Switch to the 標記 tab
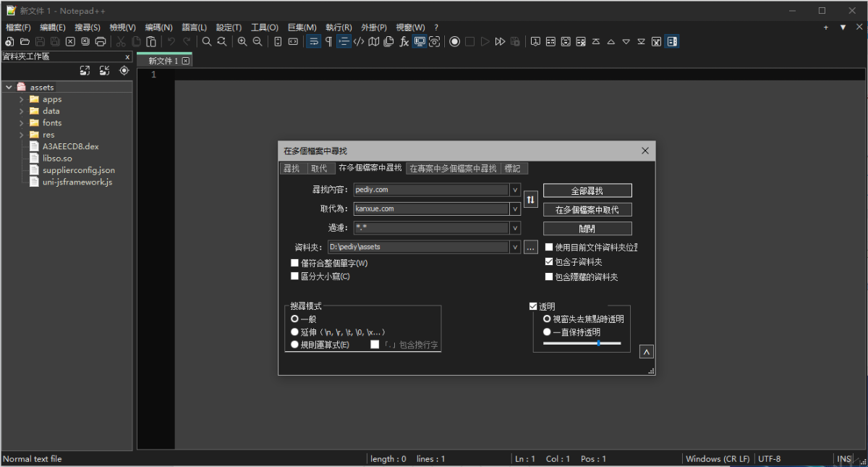Viewport: 868px width, 467px height. [513, 168]
